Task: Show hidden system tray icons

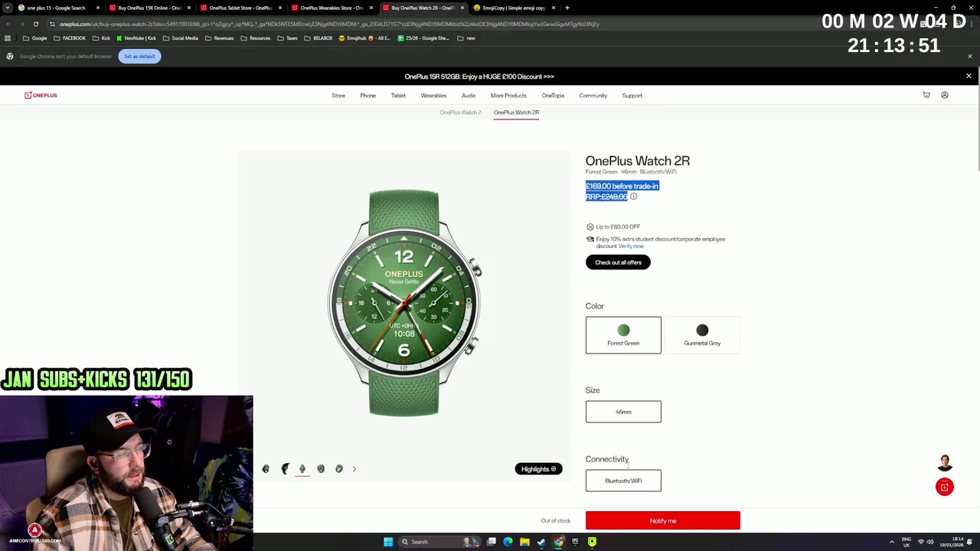Action: pos(891,542)
